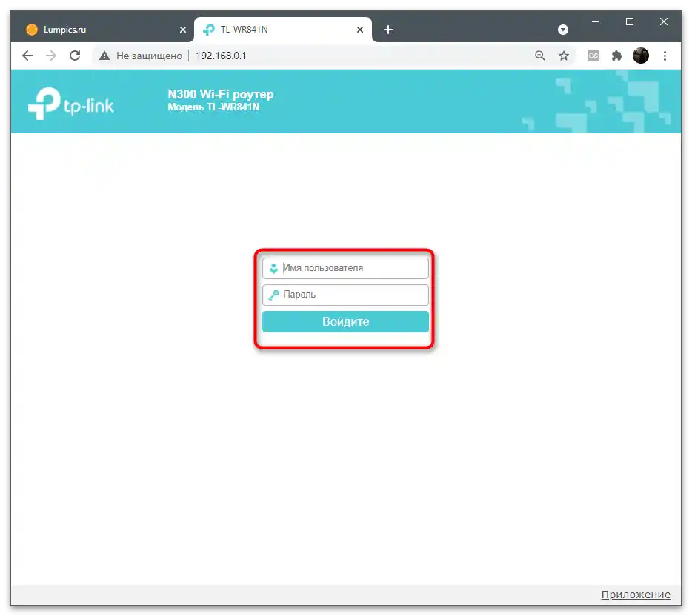Close the browser window
The width and height of the screenshot is (692, 616).
663,21
